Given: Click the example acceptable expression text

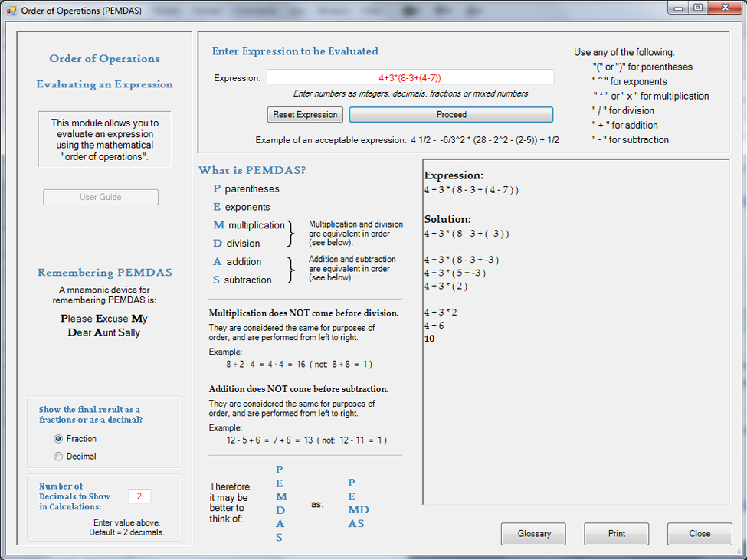Looking at the screenshot, I should (x=407, y=140).
